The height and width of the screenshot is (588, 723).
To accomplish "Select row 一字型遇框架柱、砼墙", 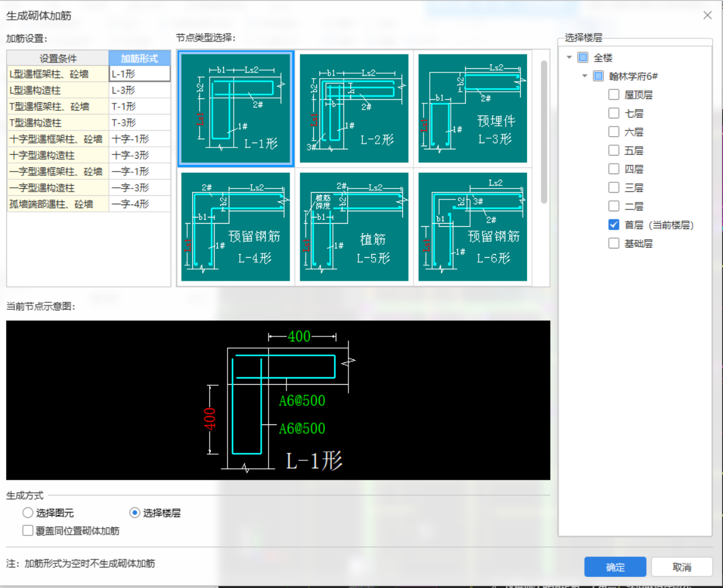I will coord(58,172).
